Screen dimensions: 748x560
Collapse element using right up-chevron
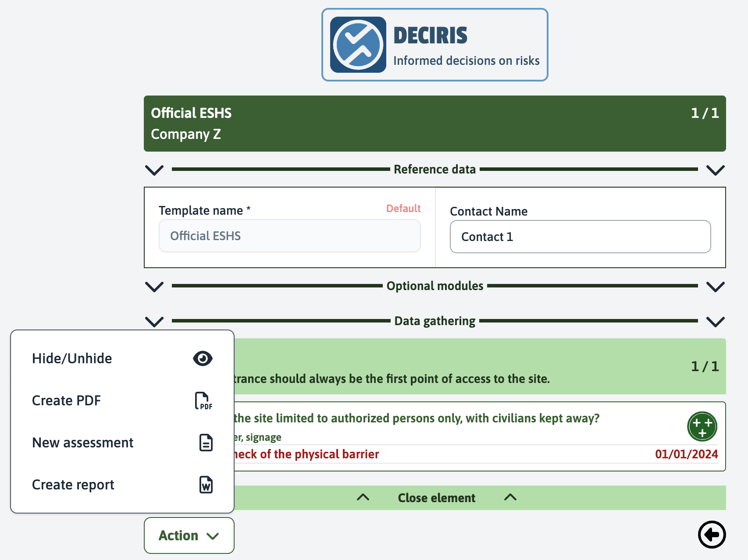point(510,497)
